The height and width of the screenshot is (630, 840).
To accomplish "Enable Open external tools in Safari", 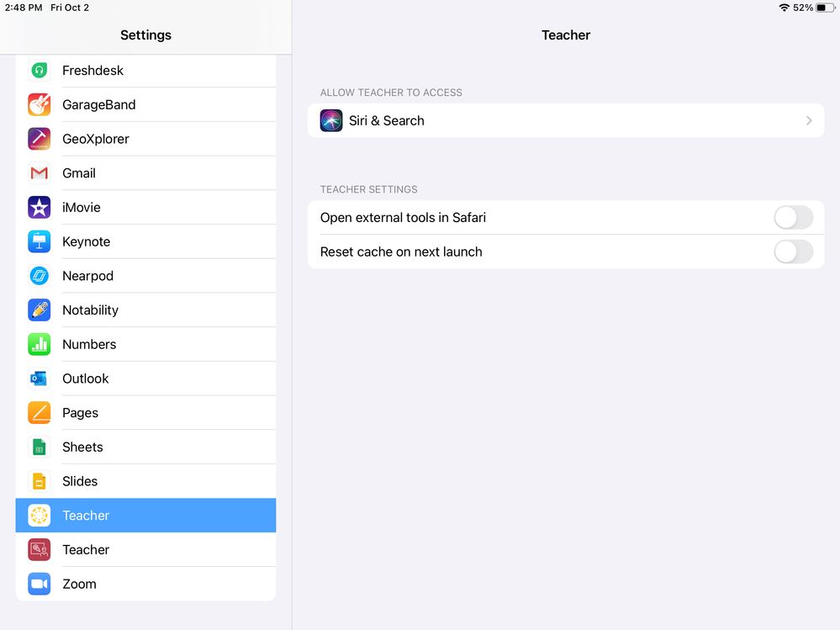I will coord(794,218).
